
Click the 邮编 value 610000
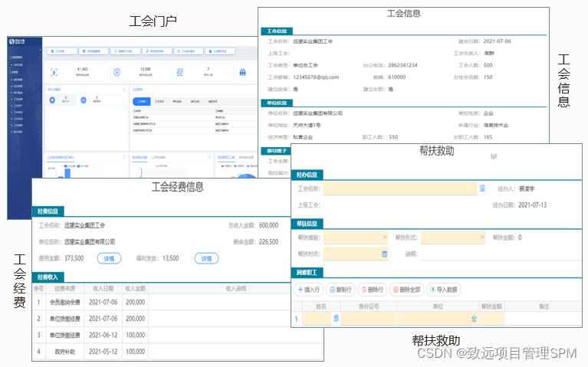coord(397,77)
